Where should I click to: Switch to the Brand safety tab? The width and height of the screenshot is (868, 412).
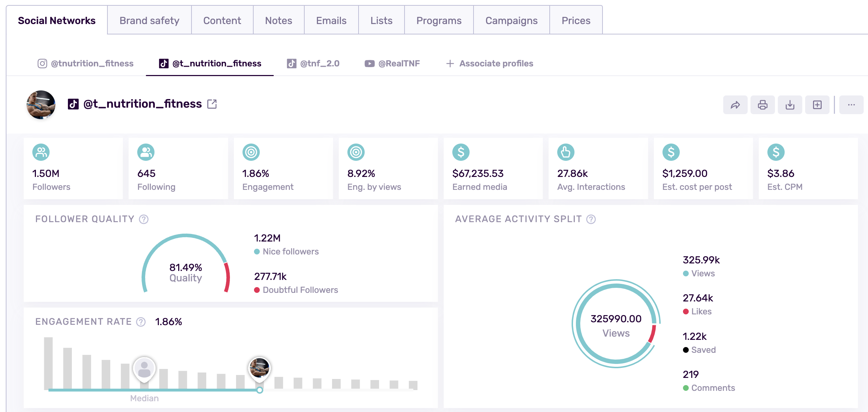[x=149, y=20]
